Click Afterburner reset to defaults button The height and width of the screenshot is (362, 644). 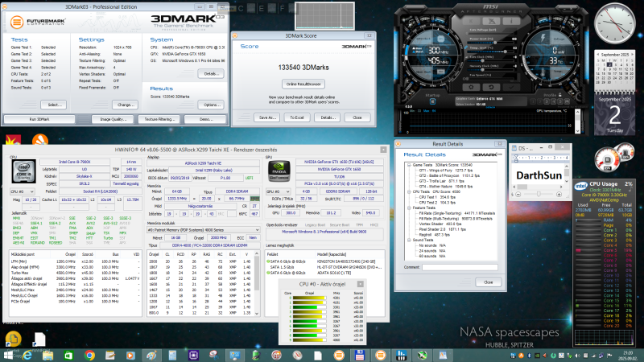(x=491, y=87)
